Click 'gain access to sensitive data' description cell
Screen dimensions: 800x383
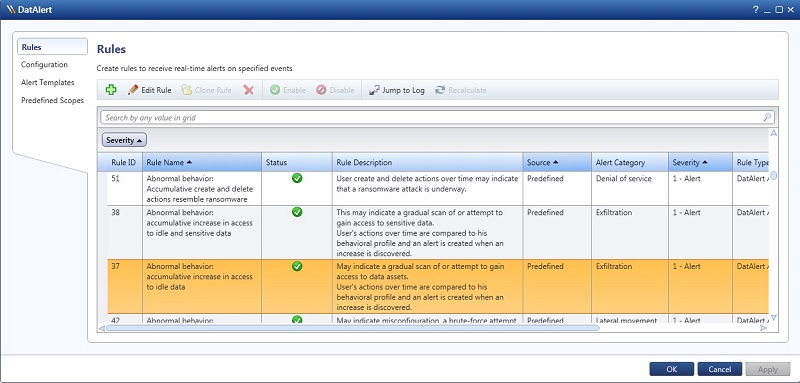coord(428,233)
